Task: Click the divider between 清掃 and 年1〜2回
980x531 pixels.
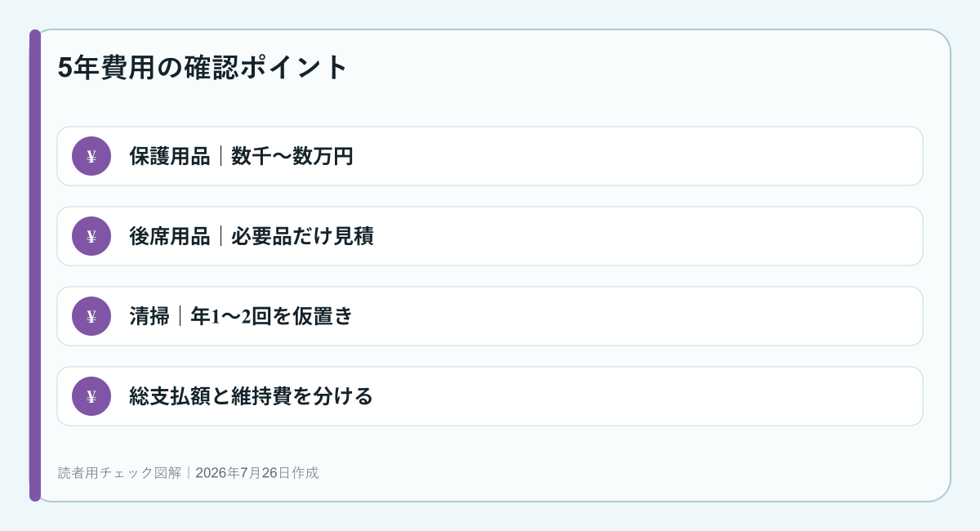Action: (180, 316)
